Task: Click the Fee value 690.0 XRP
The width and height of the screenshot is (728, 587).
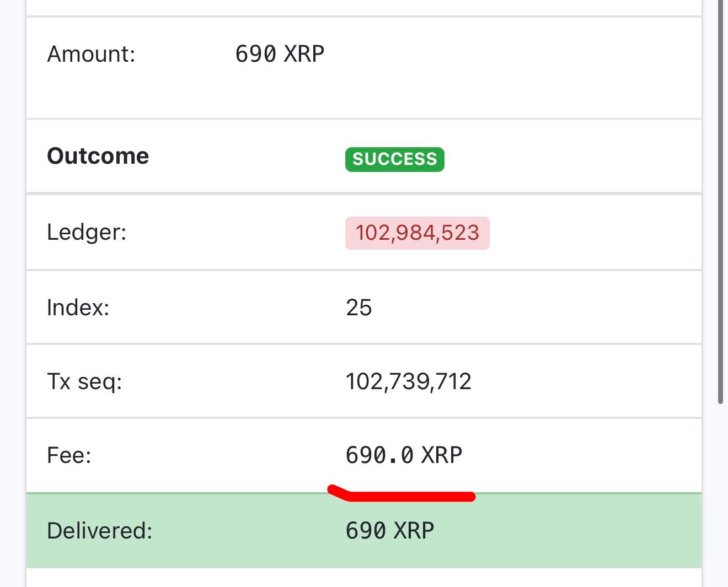Action: click(x=404, y=454)
